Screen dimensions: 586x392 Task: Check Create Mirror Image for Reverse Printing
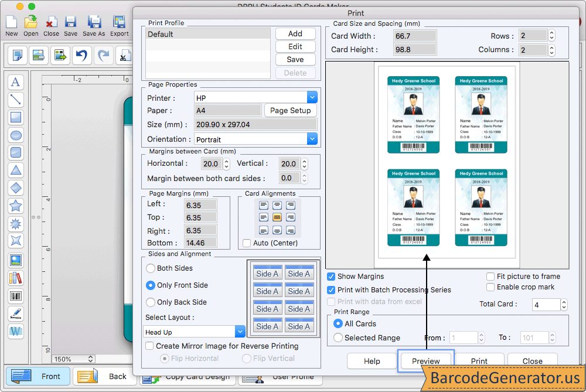[149, 346]
